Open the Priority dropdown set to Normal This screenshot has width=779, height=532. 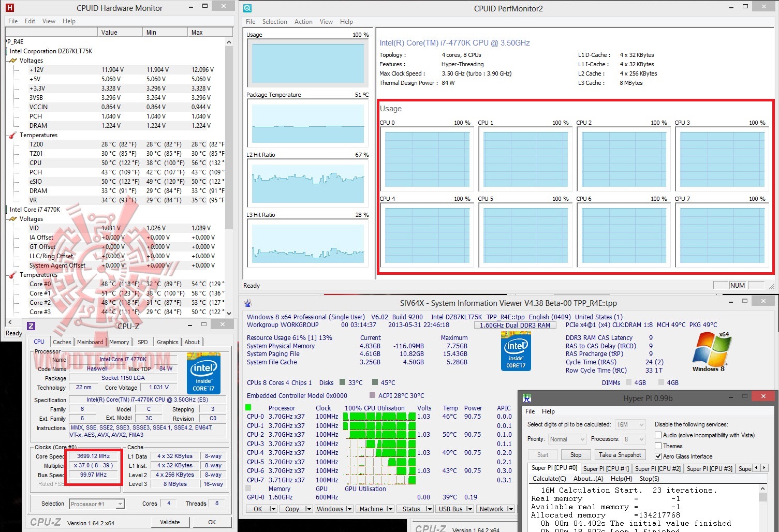[567, 439]
